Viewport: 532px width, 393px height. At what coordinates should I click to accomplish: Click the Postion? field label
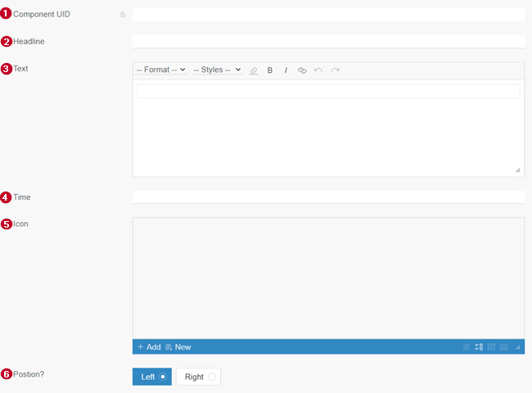pyautogui.click(x=29, y=374)
